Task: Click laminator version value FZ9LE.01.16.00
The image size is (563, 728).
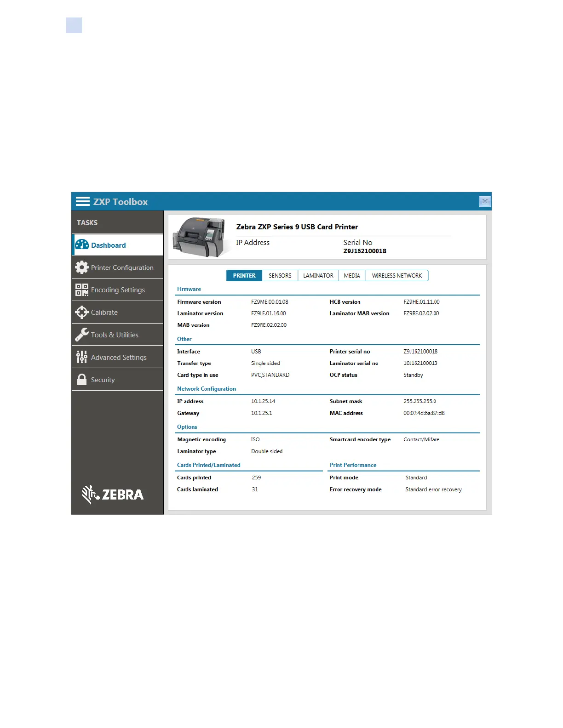Action: pyautogui.click(x=269, y=313)
